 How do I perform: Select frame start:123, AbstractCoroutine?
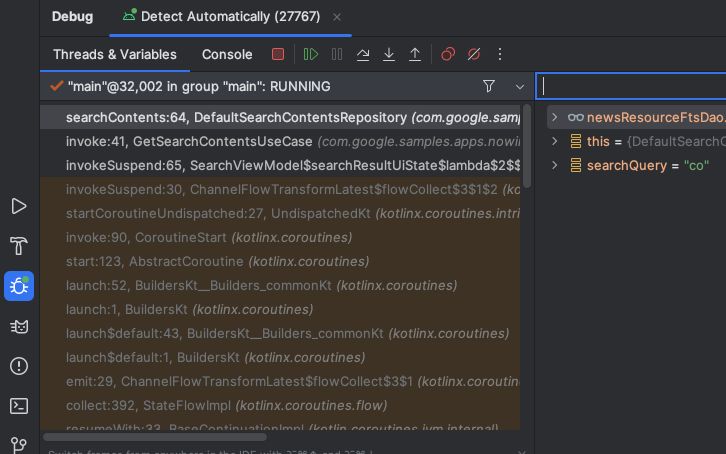[281, 262]
